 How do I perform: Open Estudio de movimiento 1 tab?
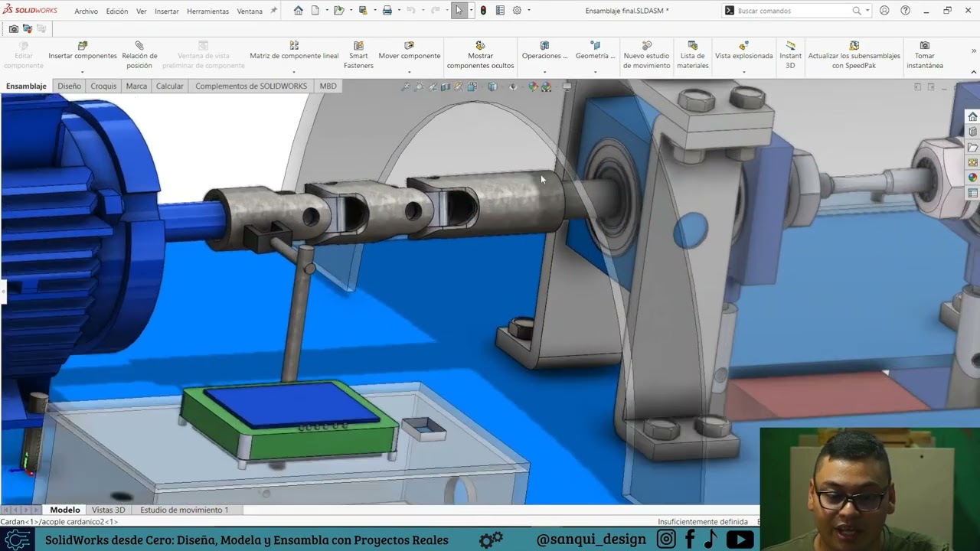tap(184, 510)
